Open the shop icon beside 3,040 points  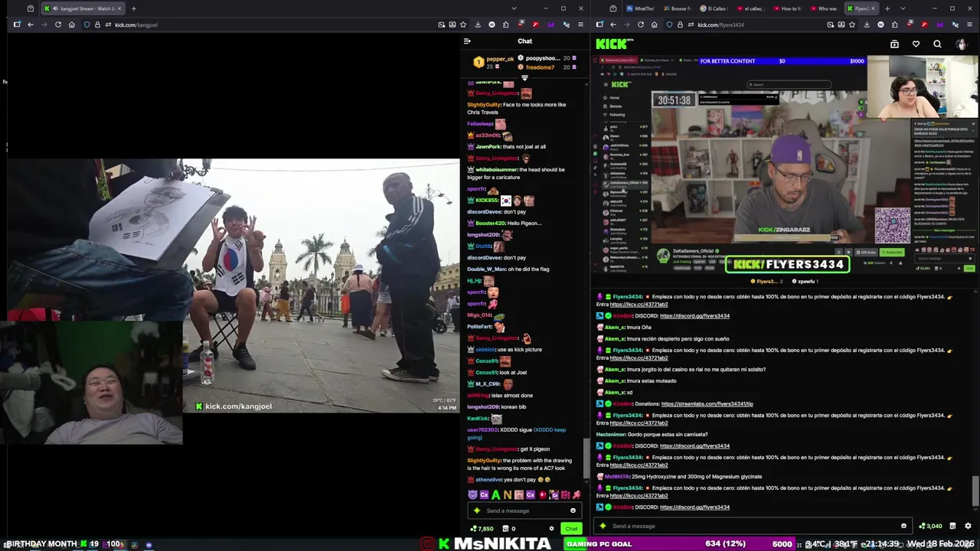[952, 526]
